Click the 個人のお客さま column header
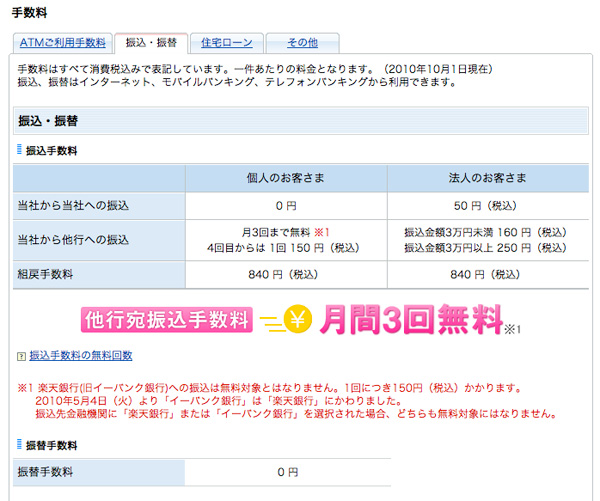The height and width of the screenshot is (501, 600). 286,177
